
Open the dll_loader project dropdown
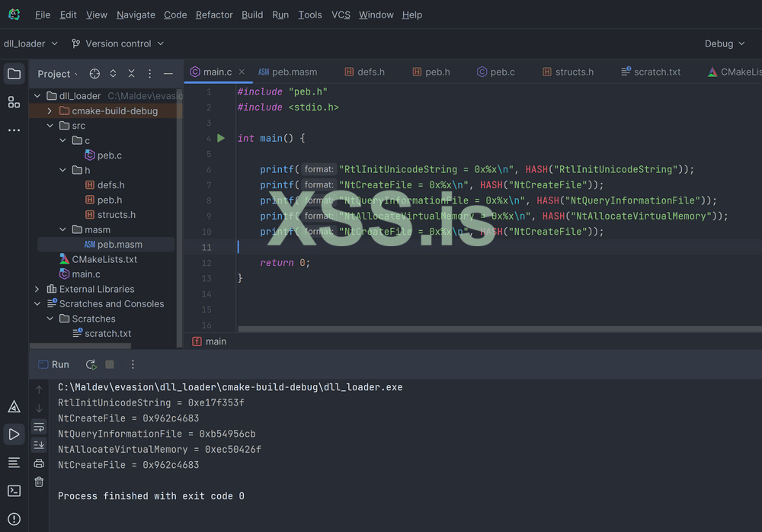pyautogui.click(x=30, y=43)
